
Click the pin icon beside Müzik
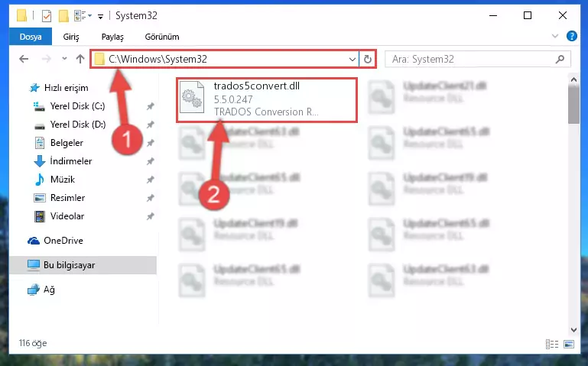click(x=151, y=180)
